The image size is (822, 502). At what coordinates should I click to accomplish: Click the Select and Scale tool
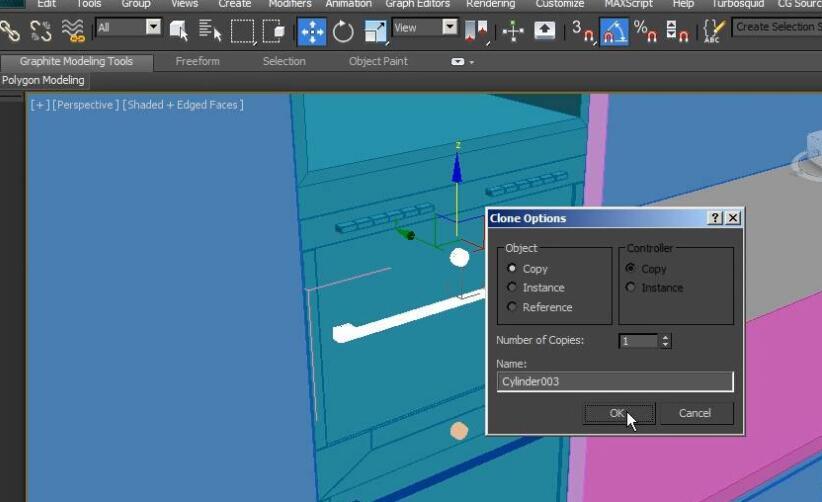coord(374,31)
